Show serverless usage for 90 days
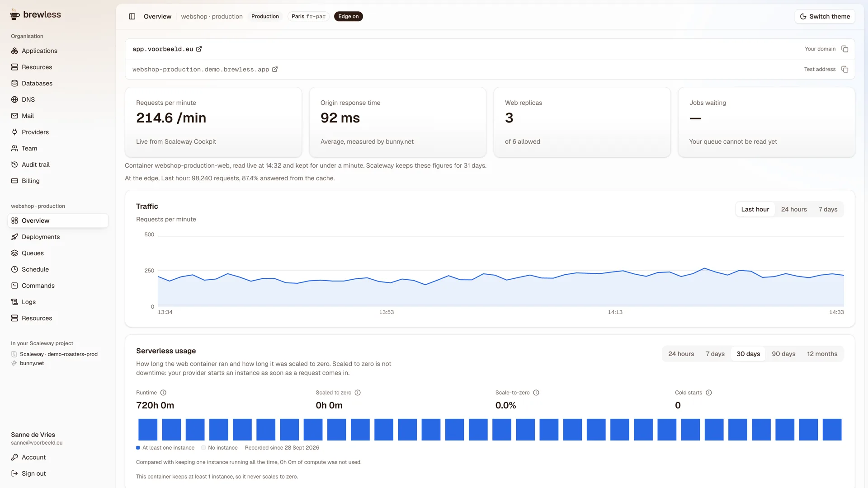 click(783, 354)
